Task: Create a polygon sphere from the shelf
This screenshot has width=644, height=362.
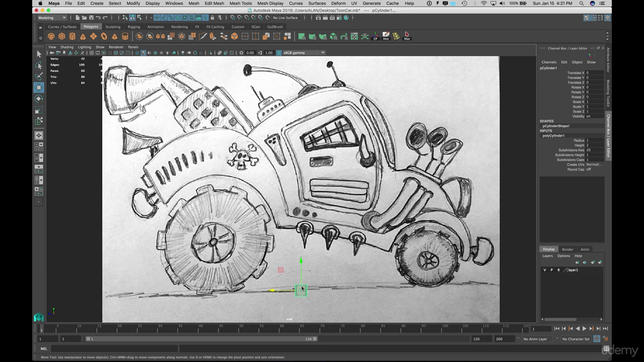Action: [x=51, y=36]
